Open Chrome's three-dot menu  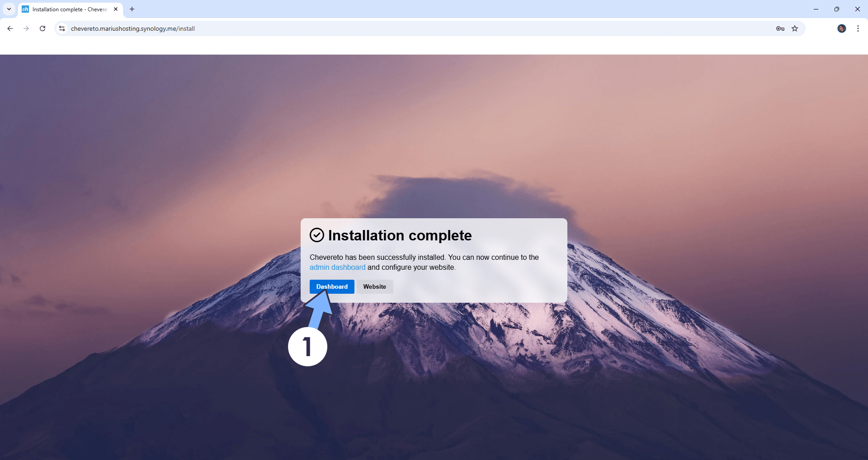(x=858, y=28)
